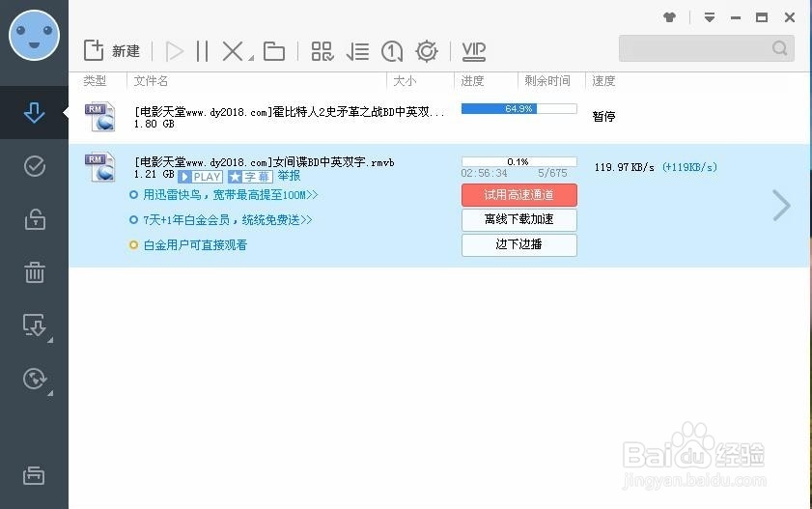Expand task details with right chevron
Viewport: 812px width, 509px height.
coord(781,206)
